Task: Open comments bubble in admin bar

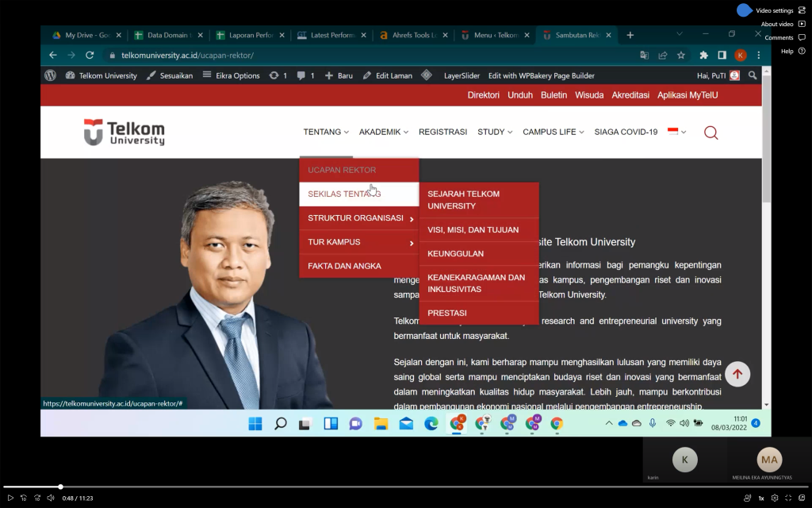Action: click(x=305, y=75)
